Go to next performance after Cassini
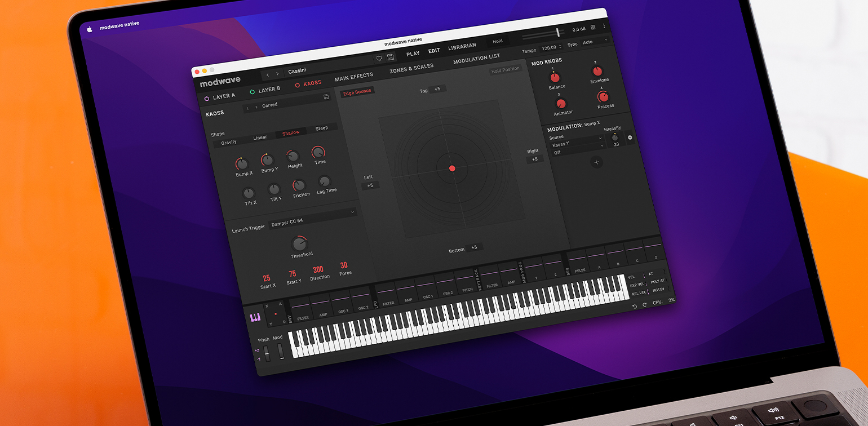Image resolution: width=868 pixels, height=426 pixels. tap(277, 74)
